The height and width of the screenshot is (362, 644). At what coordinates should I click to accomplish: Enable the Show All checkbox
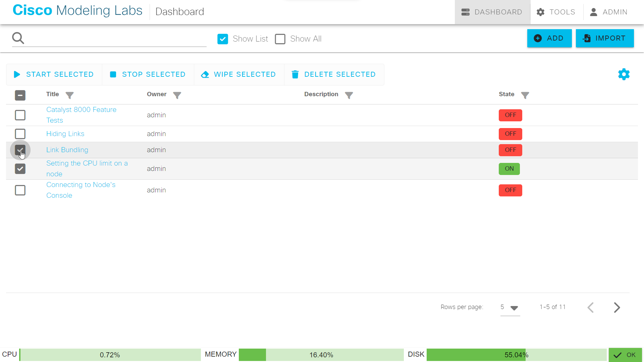280,39
